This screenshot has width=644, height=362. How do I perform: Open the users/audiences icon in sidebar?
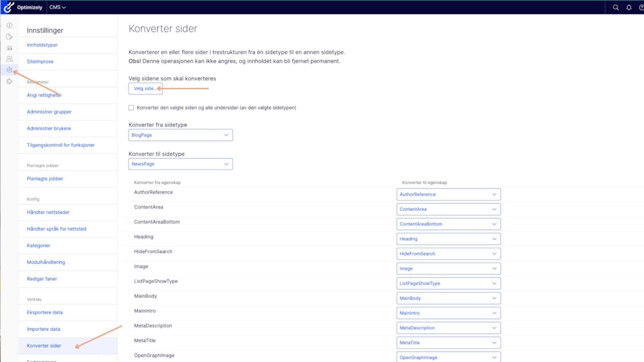(x=9, y=59)
